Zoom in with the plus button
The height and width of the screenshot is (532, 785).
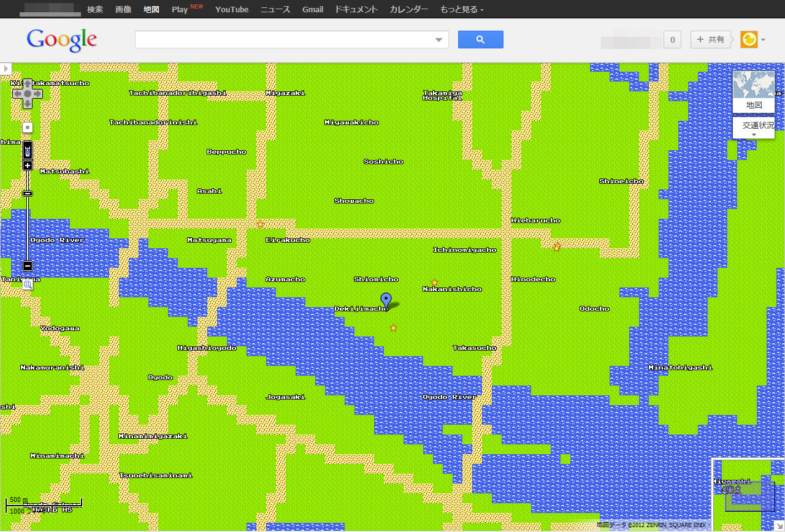[x=28, y=165]
